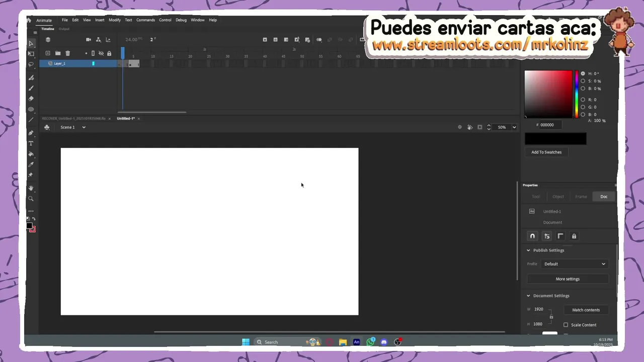Select the Pen tool
This screenshot has height=362, width=644.
point(31,133)
